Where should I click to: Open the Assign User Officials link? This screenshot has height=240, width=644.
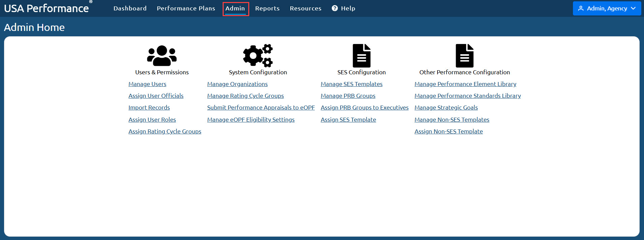tap(156, 96)
